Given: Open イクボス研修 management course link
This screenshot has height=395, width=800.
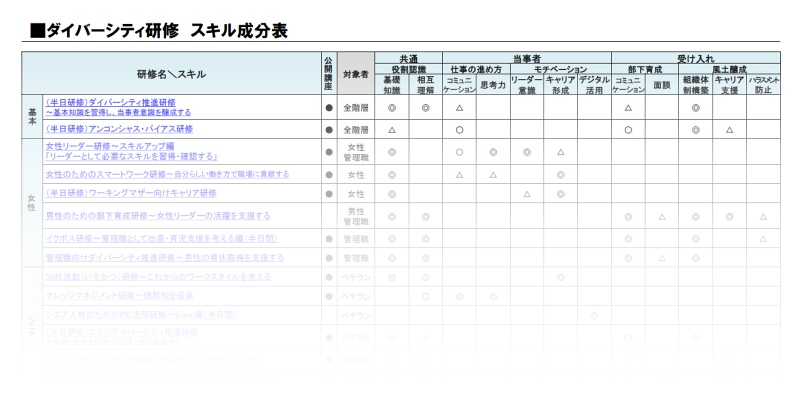Looking at the screenshot, I should point(162,238).
